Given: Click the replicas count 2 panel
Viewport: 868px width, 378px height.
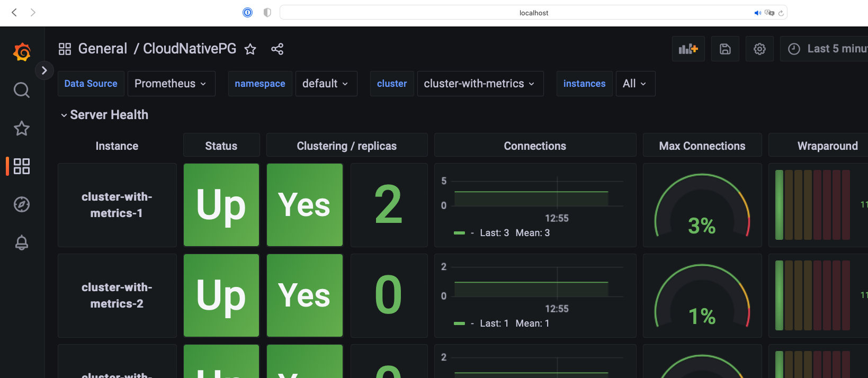Looking at the screenshot, I should (x=389, y=205).
